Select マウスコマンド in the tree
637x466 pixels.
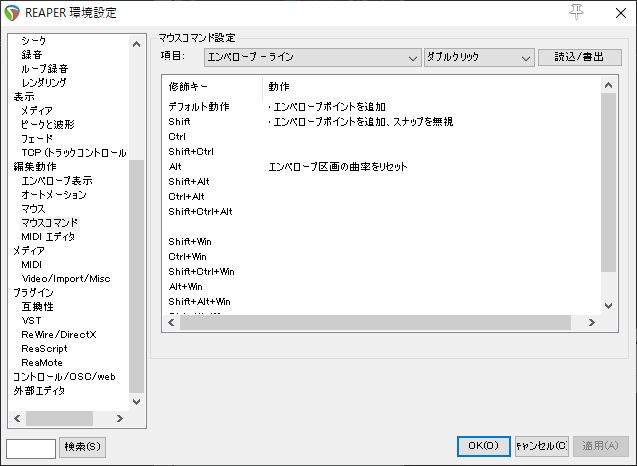tap(50, 223)
